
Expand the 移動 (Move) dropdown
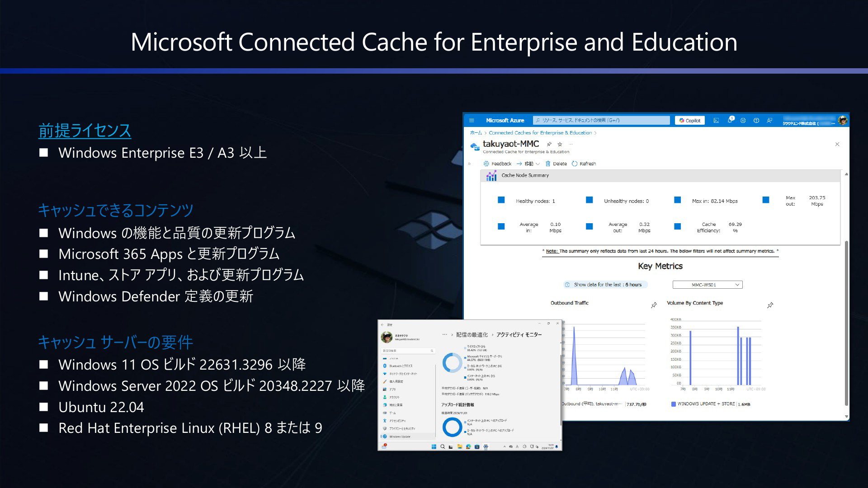point(528,164)
